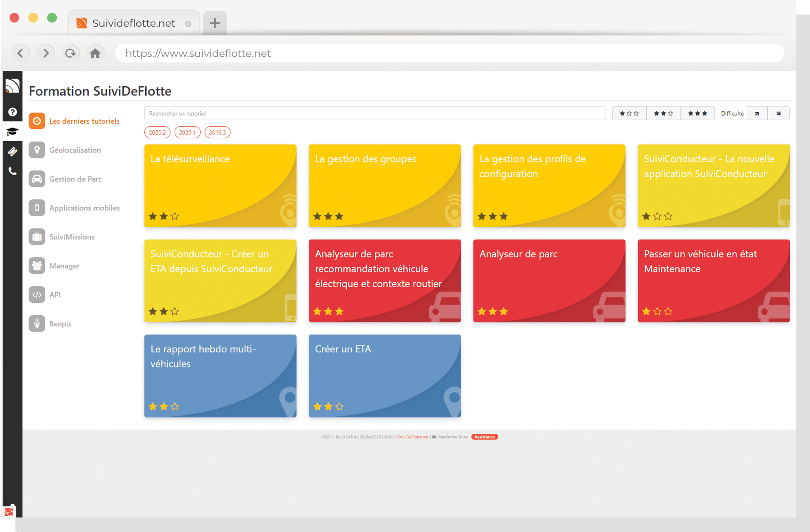Screen dimensions: 810x532
Task: Click the Applications mobiles phone icon
Action: (x=37, y=208)
